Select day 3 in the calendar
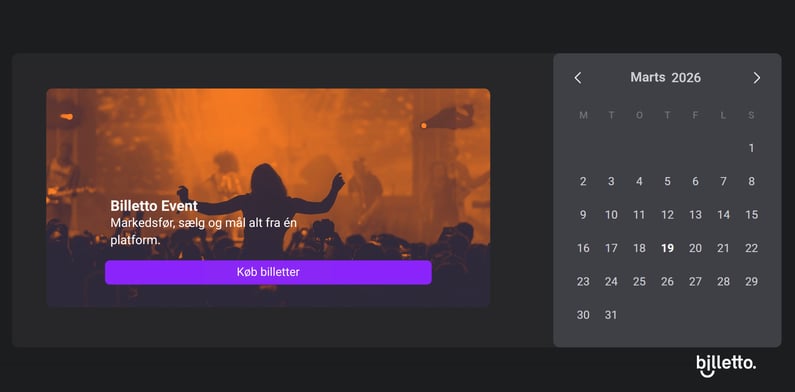Viewport: 795px width, 392px height. [x=611, y=182]
